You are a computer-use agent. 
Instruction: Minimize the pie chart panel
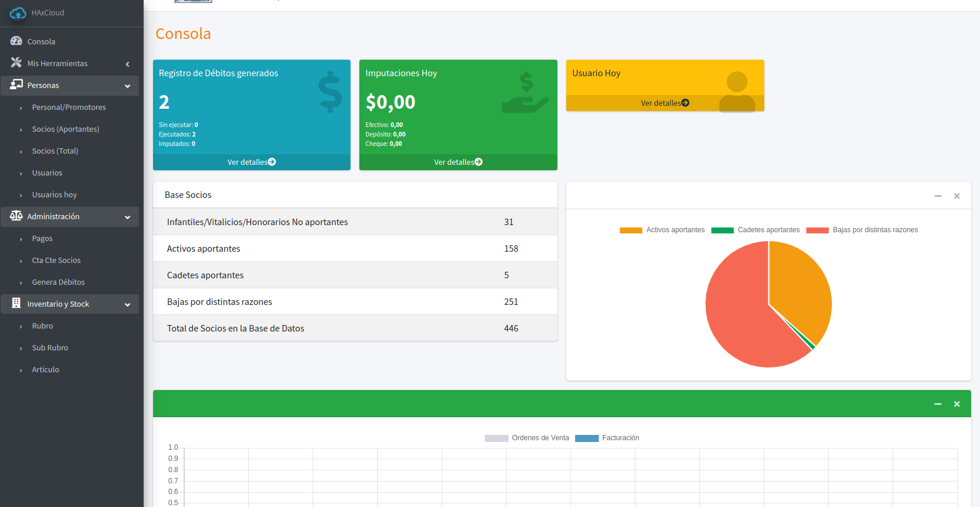(x=937, y=196)
